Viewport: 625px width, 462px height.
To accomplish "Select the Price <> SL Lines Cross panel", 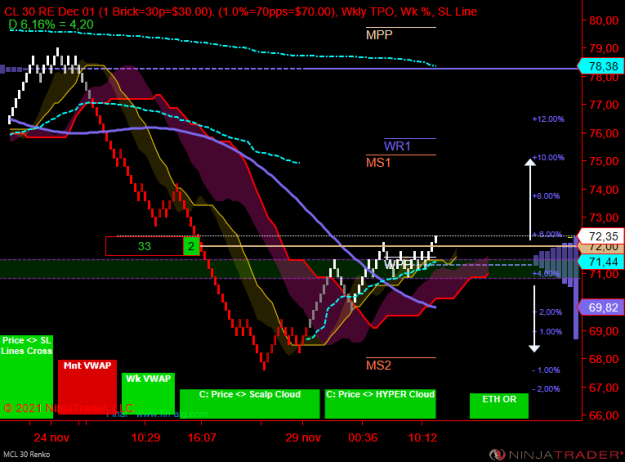I will coord(26,377).
